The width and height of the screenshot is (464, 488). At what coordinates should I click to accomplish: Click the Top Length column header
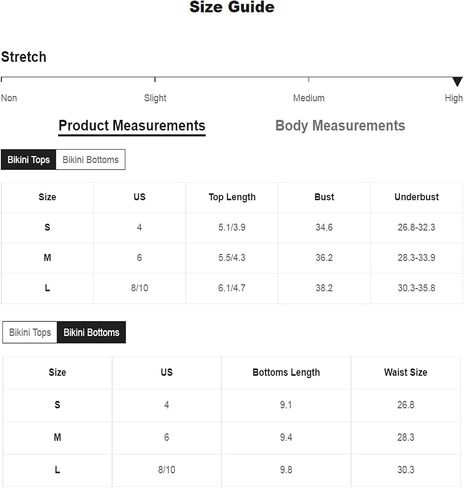tap(232, 197)
